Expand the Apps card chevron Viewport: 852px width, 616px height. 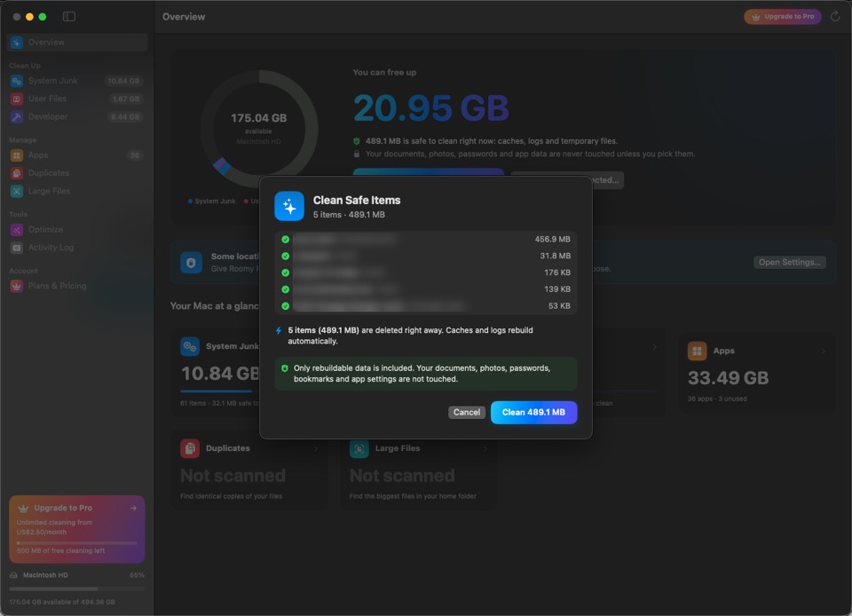824,351
